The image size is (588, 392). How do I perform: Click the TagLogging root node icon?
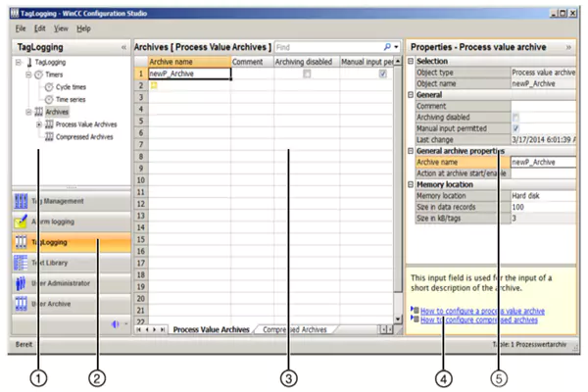coord(29,63)
